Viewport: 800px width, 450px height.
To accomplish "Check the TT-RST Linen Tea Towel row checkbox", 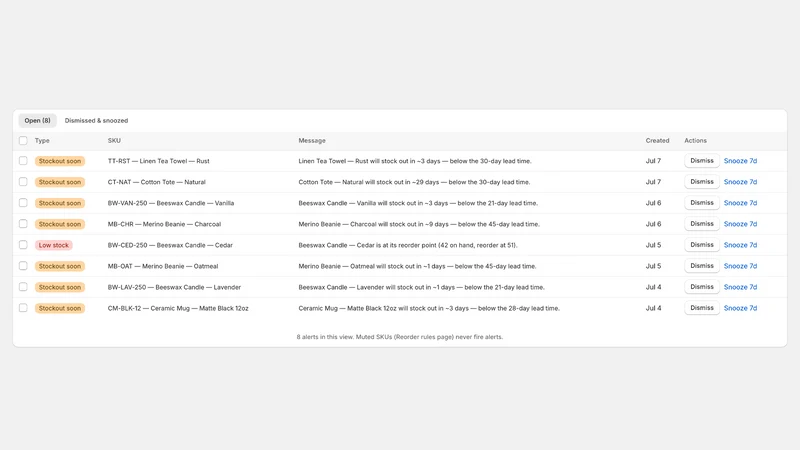I will point(23,161).
